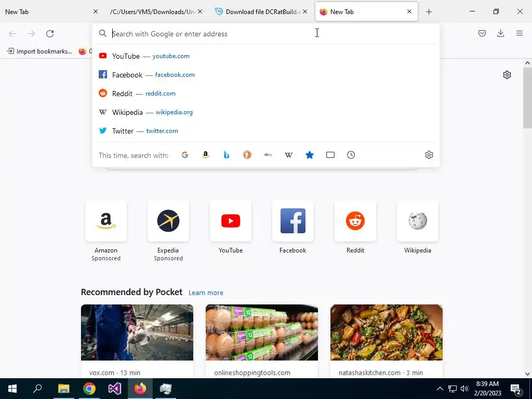532x399 pixels.
Task: Search this time with DuckDuckGo icon
Action: coord(247,155)
